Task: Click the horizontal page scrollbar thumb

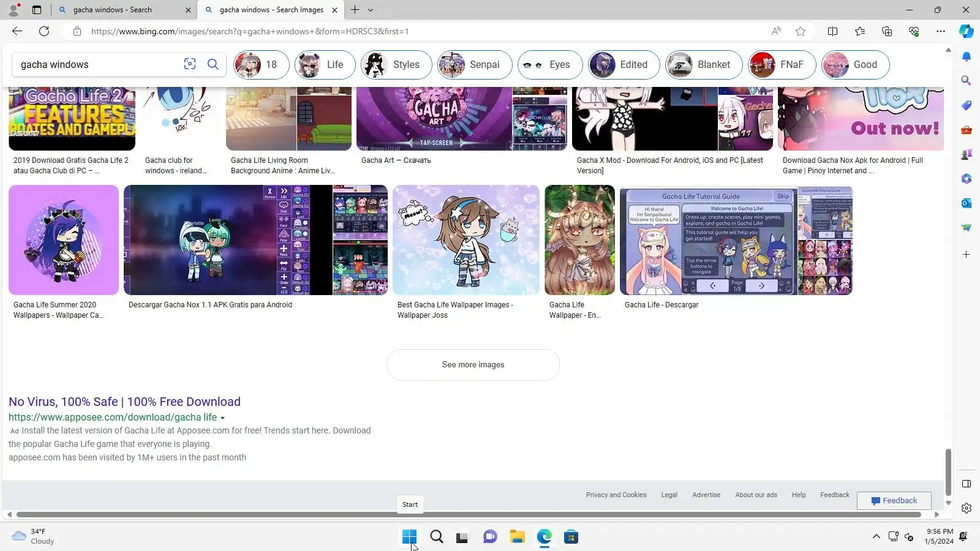Action: tap(469, 515)
